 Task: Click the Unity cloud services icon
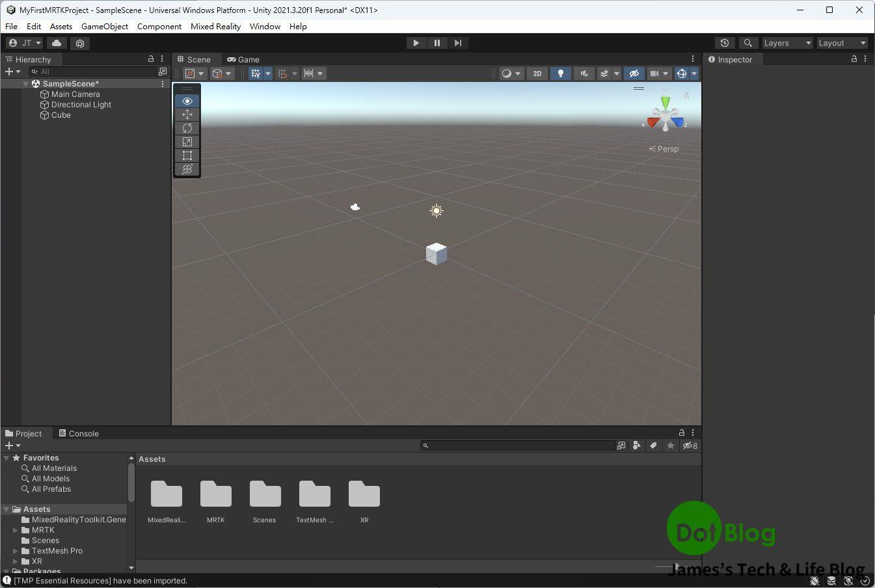coord(56,43)
